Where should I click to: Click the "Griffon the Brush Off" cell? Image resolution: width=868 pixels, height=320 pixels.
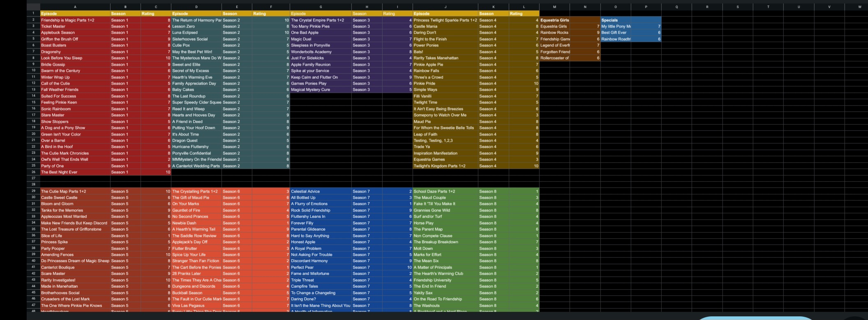point(75,39)
